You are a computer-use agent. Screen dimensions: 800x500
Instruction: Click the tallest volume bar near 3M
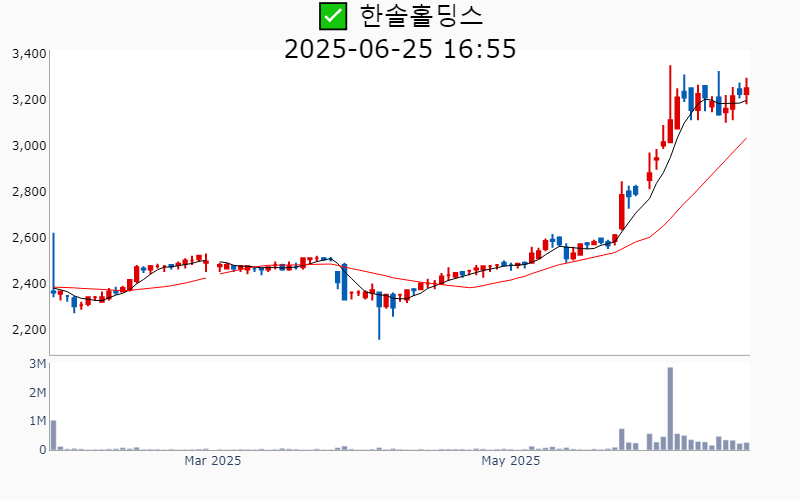670,409
